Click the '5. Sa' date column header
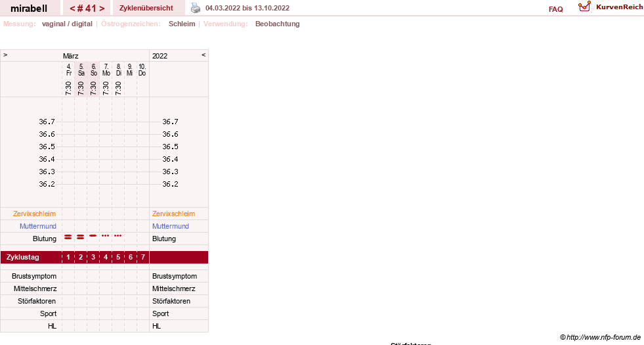Viewport: 644px width, 345px height. (81, 70)
